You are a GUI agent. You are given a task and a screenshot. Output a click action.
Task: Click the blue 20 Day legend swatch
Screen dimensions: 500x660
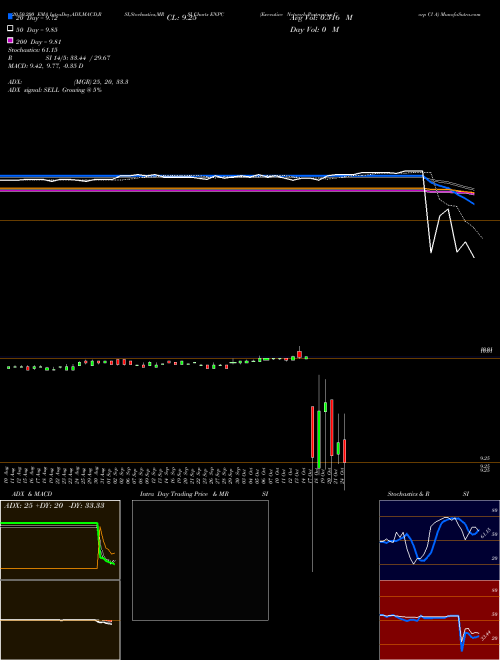pyautogui.click(x=10, y=17)
